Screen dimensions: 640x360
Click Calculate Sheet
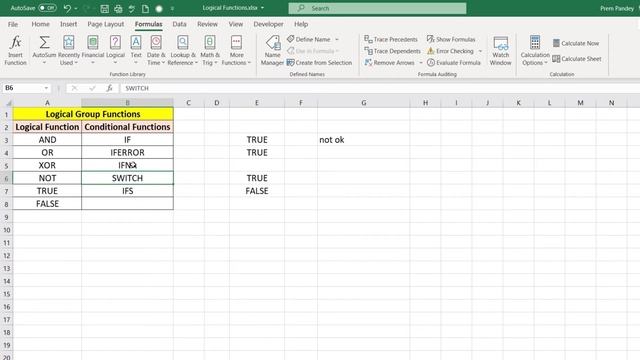coord(577,59)
